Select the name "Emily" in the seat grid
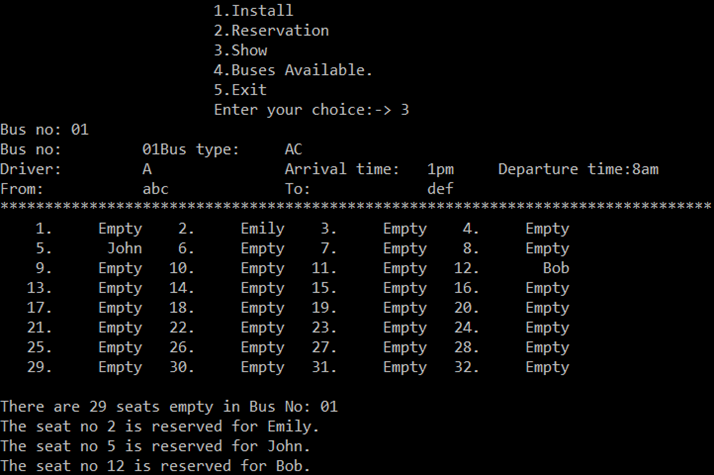This screenshot has height=475, width=714. pyautogui.click(x=262, y=228)
